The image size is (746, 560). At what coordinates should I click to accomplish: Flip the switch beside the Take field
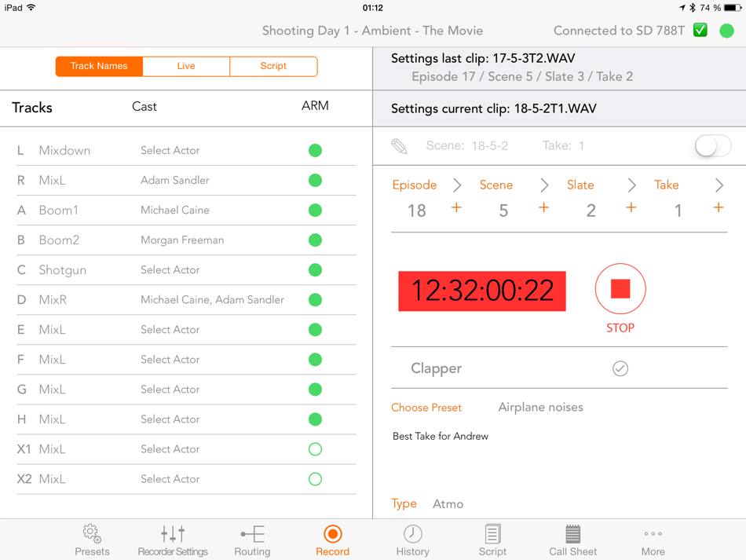712,146
